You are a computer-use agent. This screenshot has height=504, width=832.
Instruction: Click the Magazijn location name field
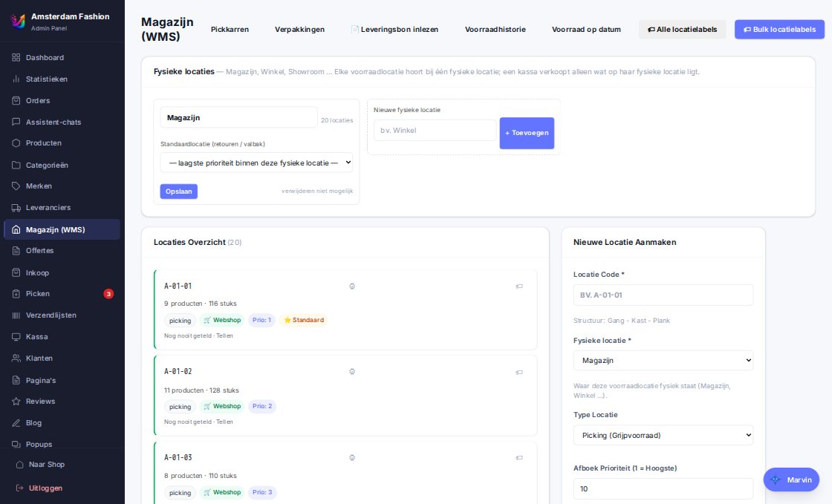[x=238, y=118]
